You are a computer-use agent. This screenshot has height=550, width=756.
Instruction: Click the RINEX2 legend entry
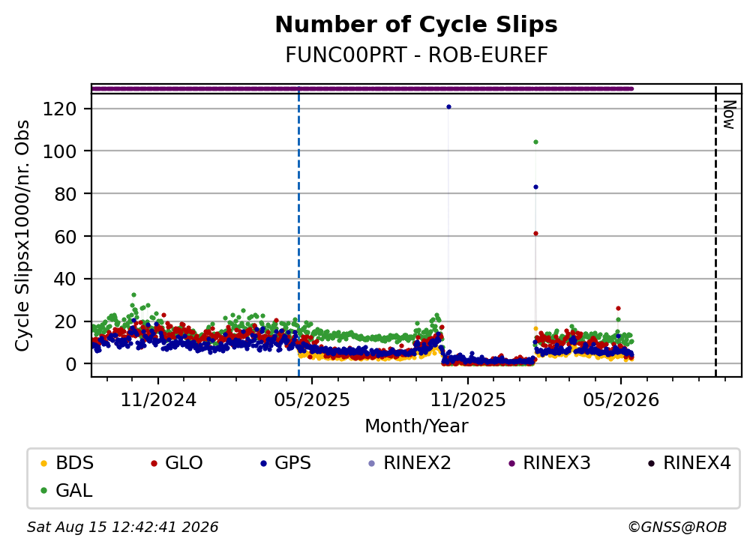point(409,463)
